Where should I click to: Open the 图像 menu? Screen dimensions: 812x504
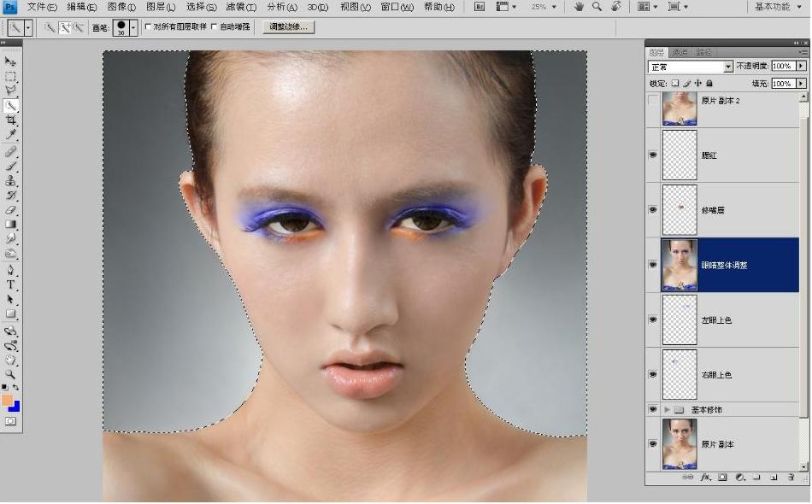pos(121,7)
